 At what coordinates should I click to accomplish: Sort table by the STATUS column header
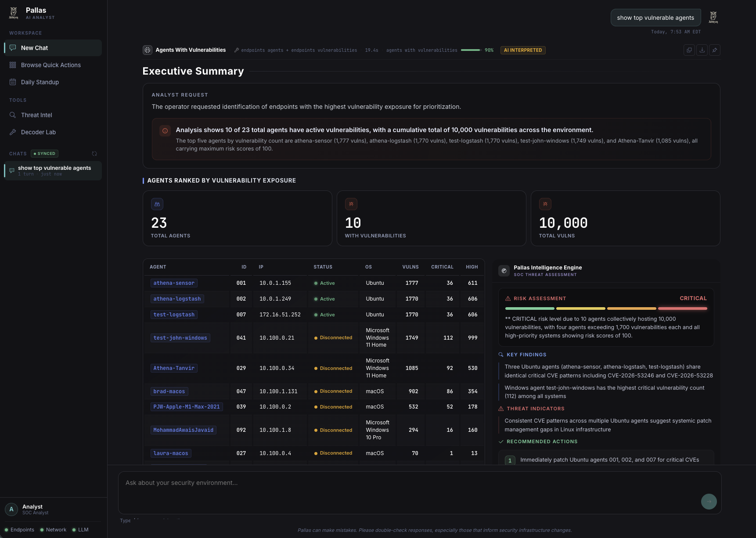click(x=323, y=267)
